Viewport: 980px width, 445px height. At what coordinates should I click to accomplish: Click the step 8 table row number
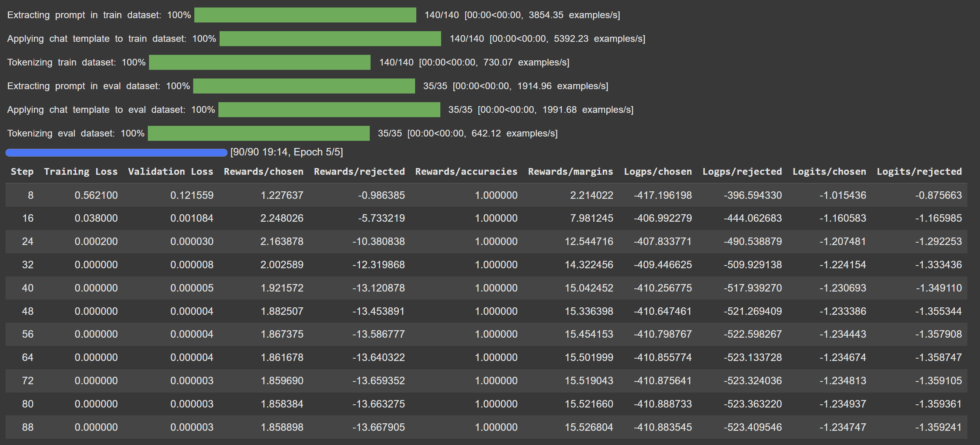click(x=30, y=195)
